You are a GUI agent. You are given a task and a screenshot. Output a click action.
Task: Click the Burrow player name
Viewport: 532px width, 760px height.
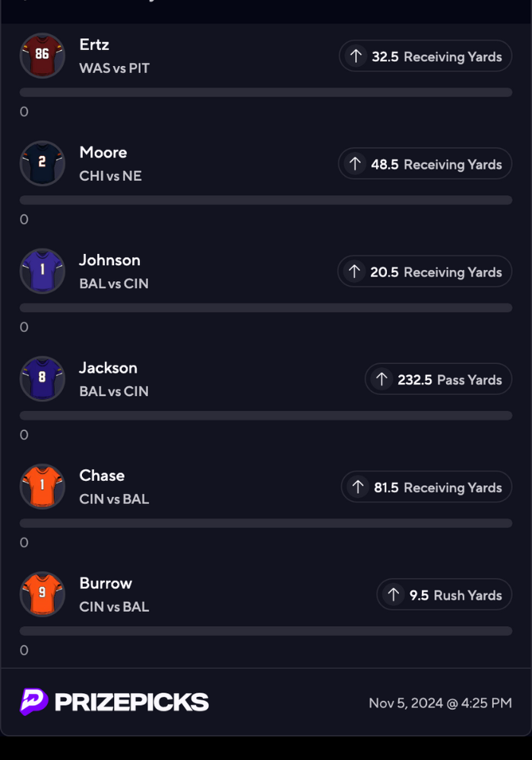coord(106,584)
